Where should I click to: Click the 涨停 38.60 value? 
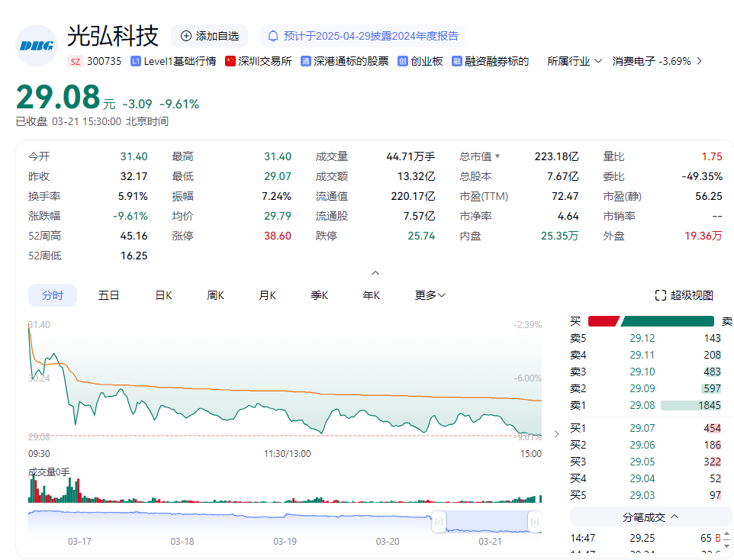278,236
